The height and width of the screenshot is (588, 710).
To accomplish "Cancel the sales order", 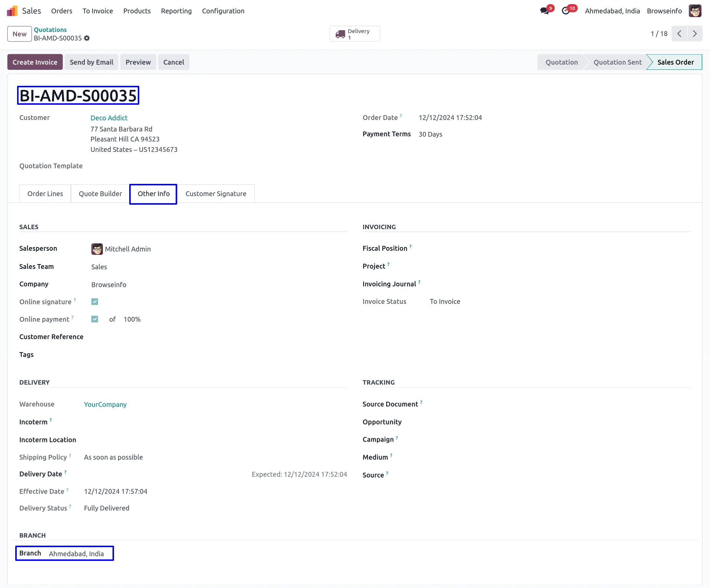I will pyautogui.click(x=173, y=62).
